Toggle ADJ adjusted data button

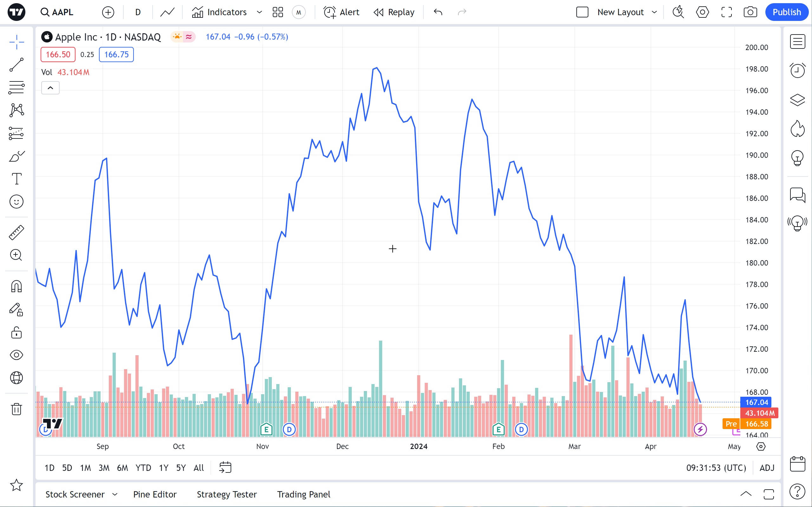pyautogui.click(x=767, y=468)
